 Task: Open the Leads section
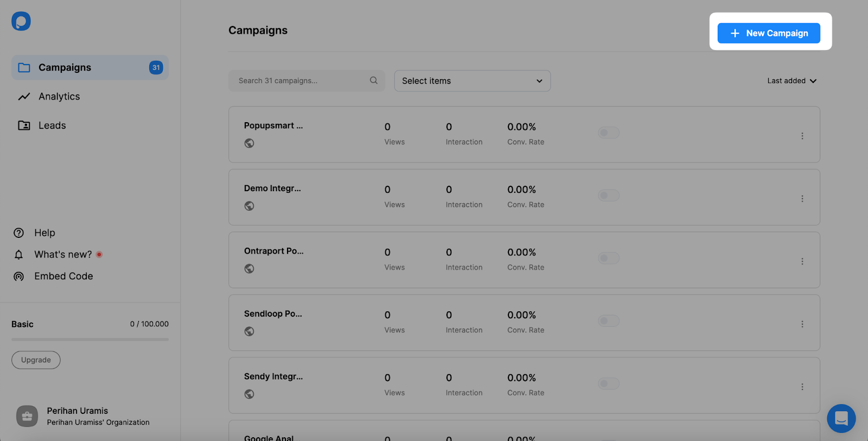[x=52, y=125]
